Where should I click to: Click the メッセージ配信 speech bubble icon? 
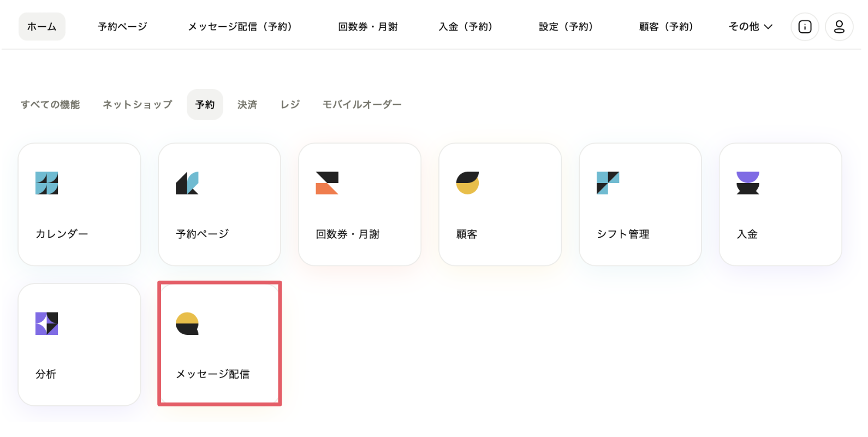(x=187, y=323)
